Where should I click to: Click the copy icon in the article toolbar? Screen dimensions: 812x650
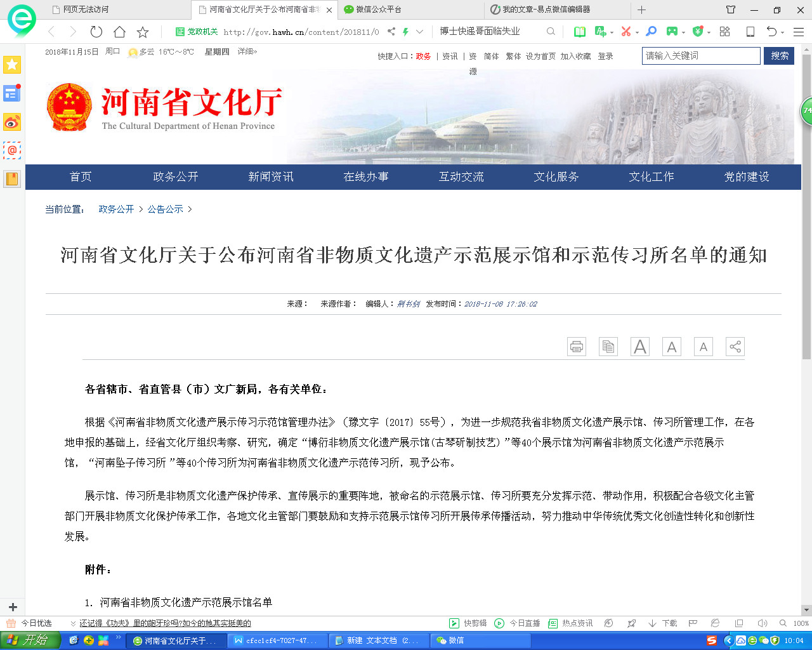click(608, 347)
